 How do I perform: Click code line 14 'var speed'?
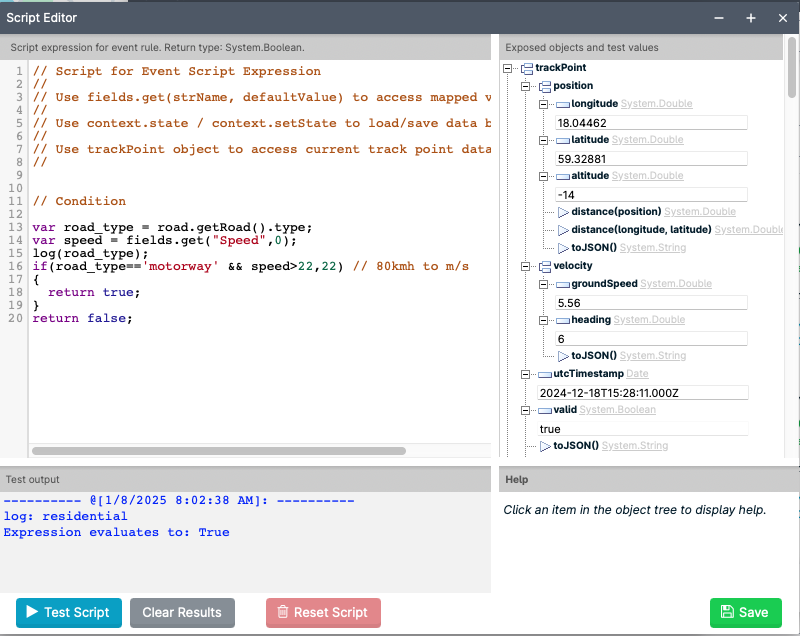pyautogui.click(x=164, y=240)
